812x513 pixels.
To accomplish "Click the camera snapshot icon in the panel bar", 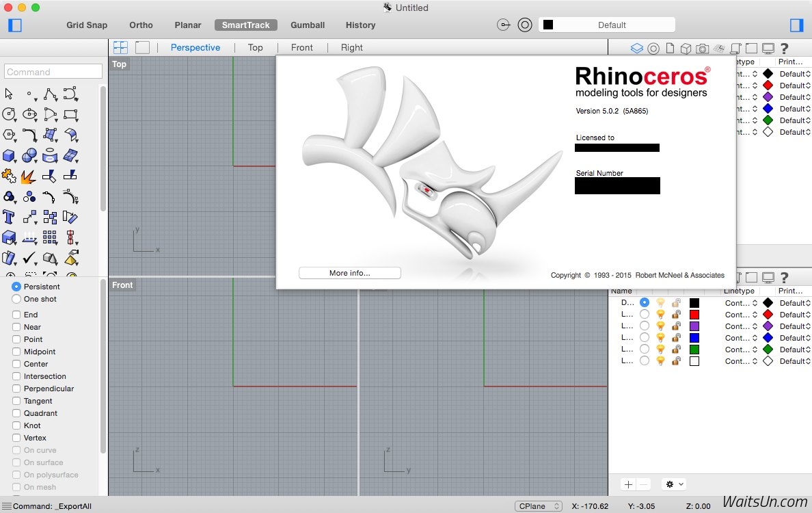I will [x=701, y=48].
